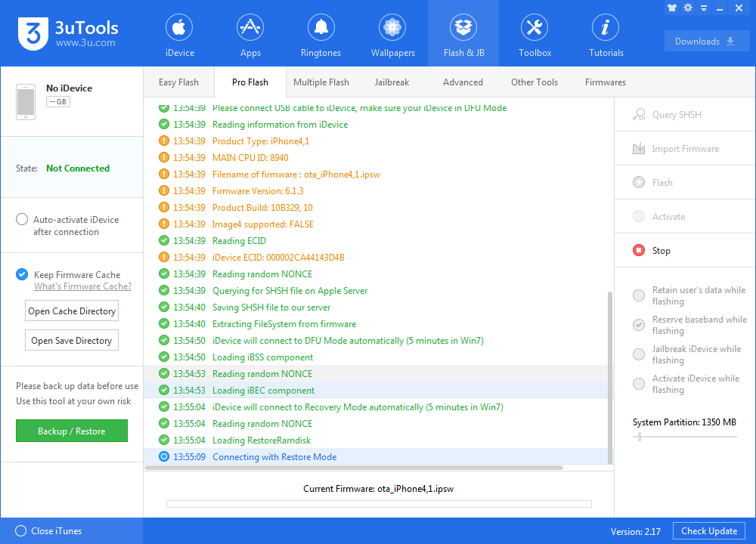Click the Query SHSH icon

[x=639, y=115]
